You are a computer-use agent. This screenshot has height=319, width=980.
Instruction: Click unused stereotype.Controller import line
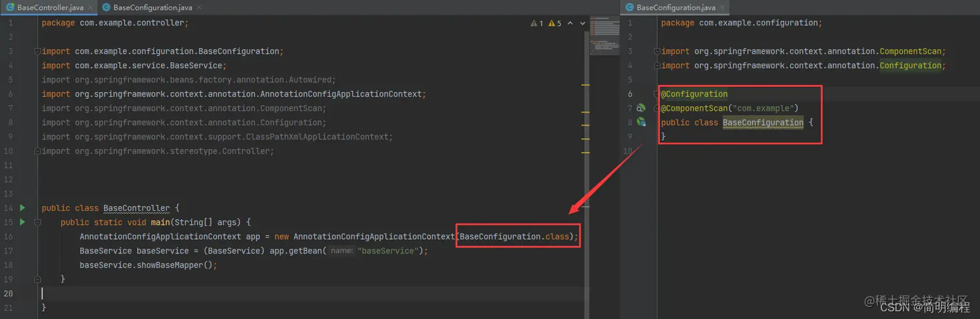click(157, 151)
